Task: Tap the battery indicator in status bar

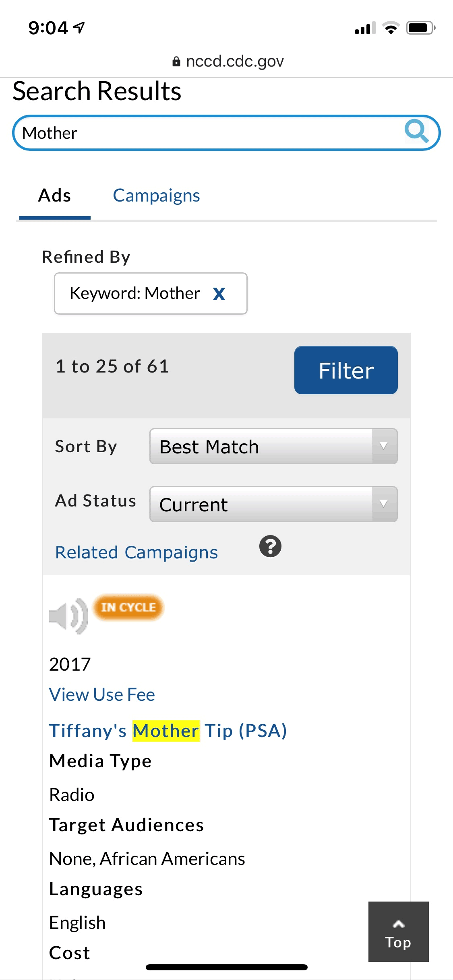Action: point(420,28)
